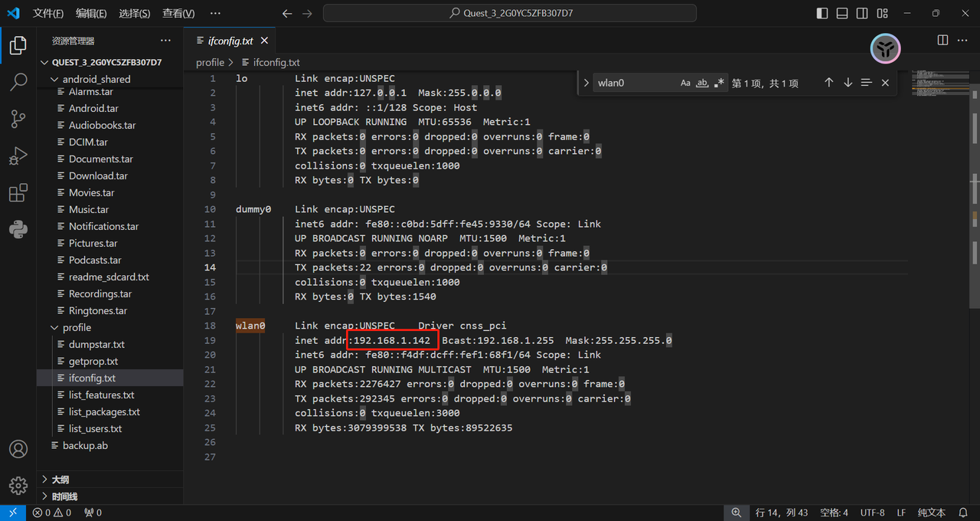Open the View menu

click(178, 14)
